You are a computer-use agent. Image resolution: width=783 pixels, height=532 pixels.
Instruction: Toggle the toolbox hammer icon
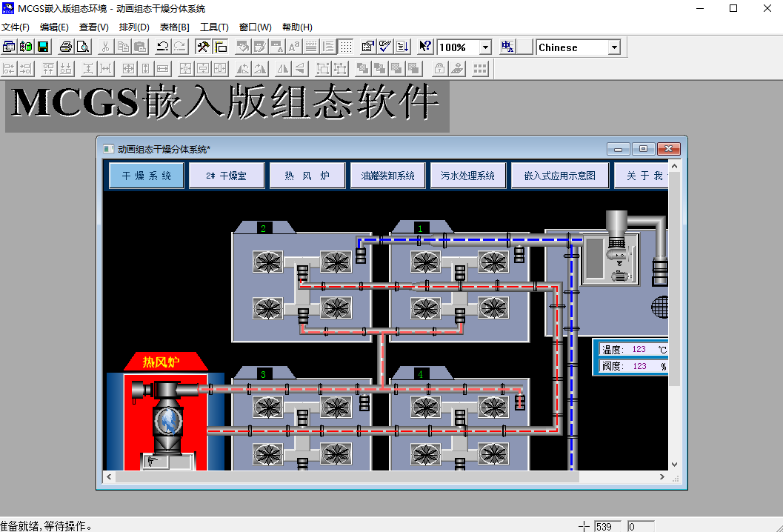tap(203, 47)
